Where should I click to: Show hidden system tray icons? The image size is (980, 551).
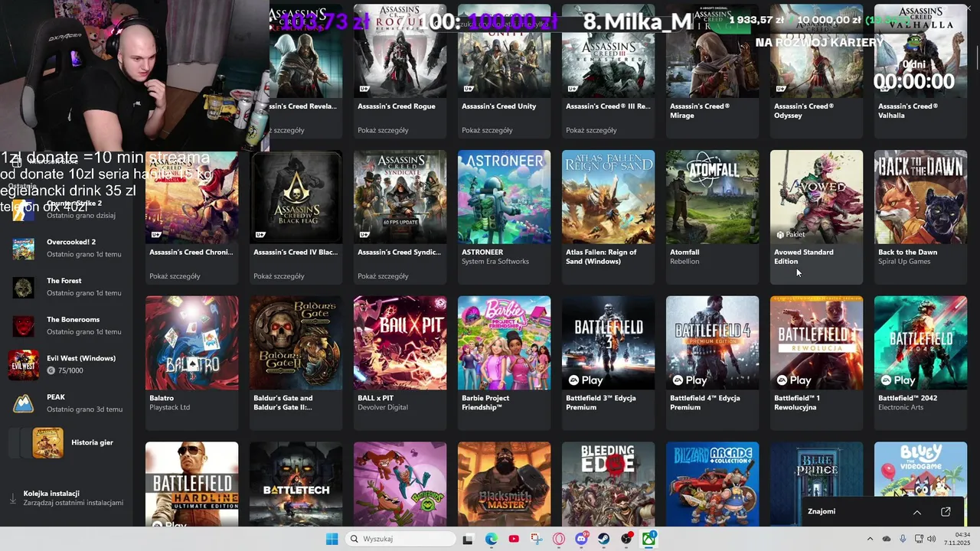point(870,539)
